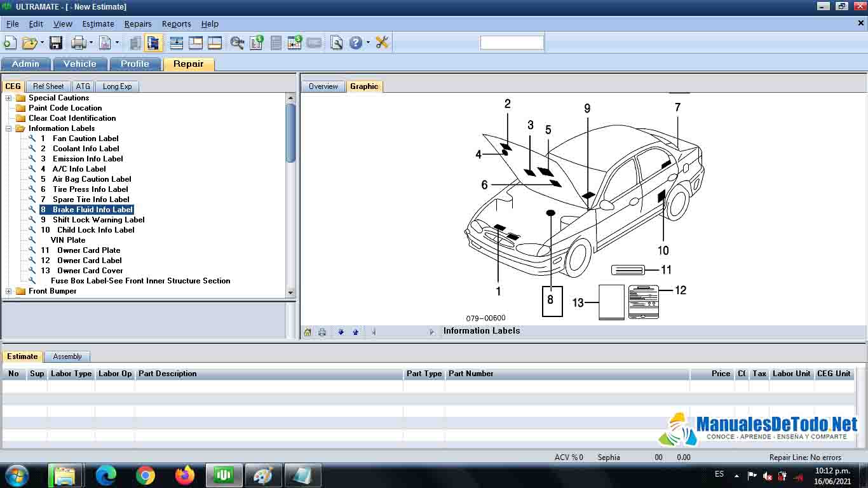The width and height of the screenshot is (868, 488).
Task: Switch to the Overview tab
Action: tap(323, 86)
